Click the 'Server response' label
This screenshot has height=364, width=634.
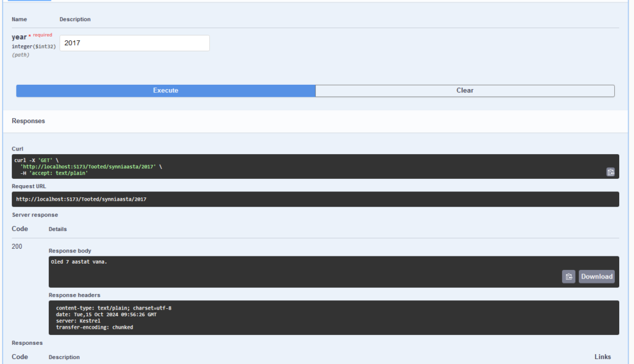click(35, 215)
